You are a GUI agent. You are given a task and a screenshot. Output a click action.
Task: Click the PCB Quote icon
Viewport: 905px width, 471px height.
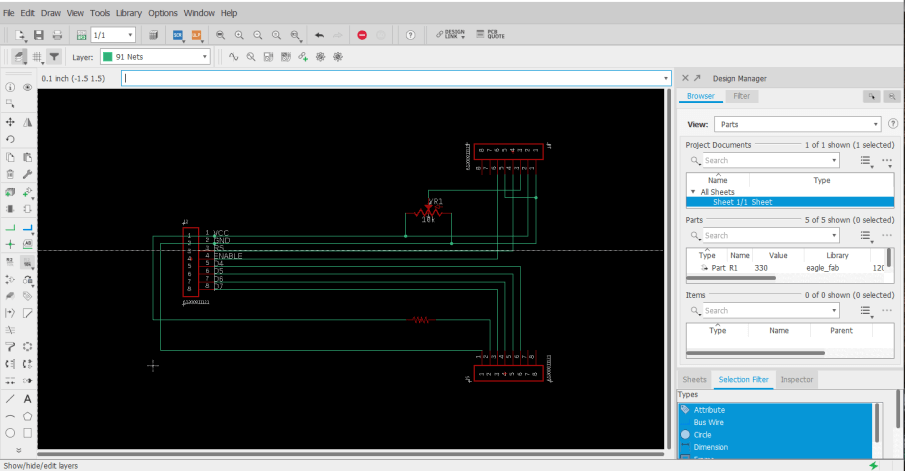489,35
